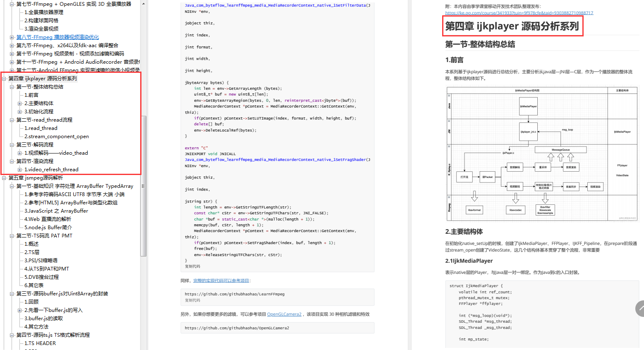Click the outline scrollbar up arrow
The width and height of the screenshot is (644, 350).
(x=144, y=4)
